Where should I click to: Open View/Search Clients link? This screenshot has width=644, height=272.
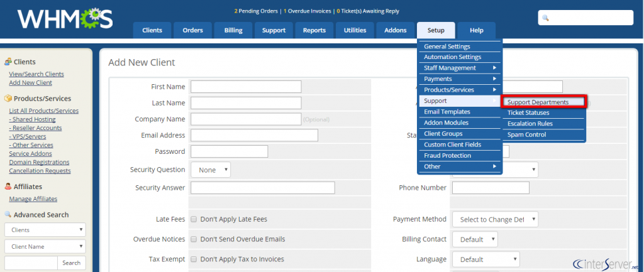(36, 74)
